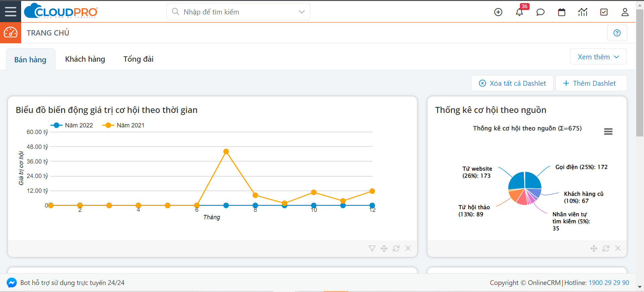Viewport: 644px width, 292px height.
Task: Click Khách hàng cũ (10%): 67 label
Action: pos(584,197)
